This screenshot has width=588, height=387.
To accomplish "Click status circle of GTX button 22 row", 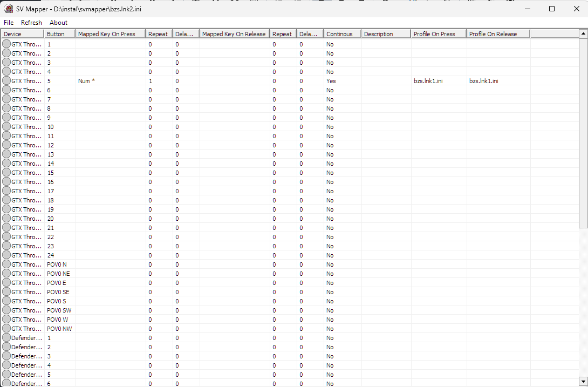I will 6,237.
